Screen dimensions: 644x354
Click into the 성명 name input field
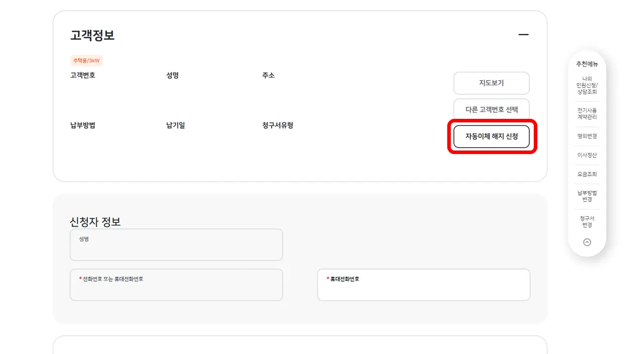176,245
